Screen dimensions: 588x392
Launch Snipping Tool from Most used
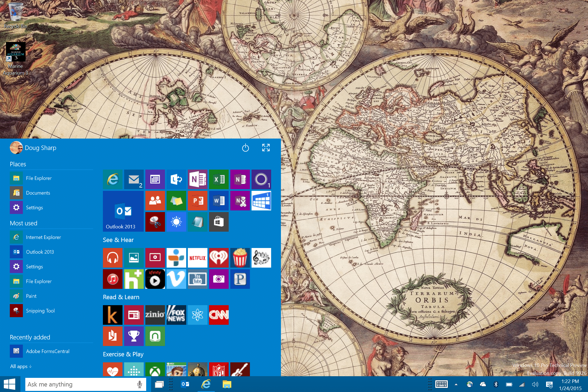tap(51, 311)
